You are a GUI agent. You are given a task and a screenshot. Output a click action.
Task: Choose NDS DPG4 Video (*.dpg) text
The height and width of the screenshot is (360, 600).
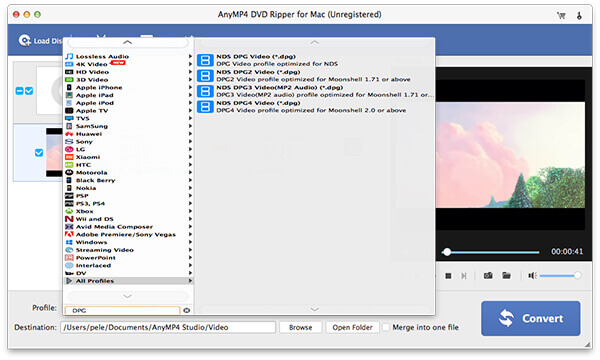pyautogui.click(x=258, y=103)
